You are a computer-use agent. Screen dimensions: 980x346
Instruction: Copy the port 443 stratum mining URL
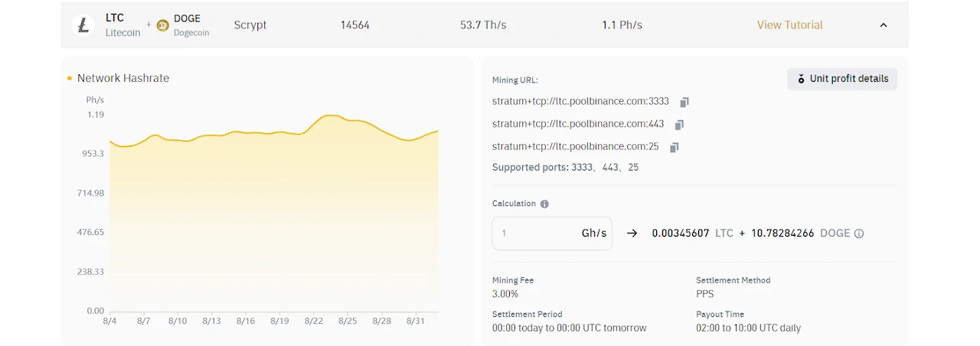(679, 124)
